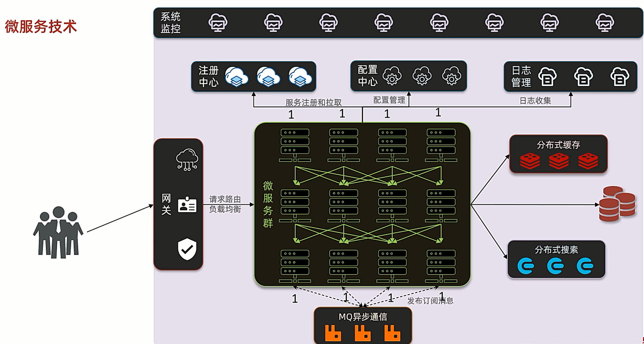Select the 日志收集 text
The height and width of the screenshot is (344, 644).
tap(535, 101)
